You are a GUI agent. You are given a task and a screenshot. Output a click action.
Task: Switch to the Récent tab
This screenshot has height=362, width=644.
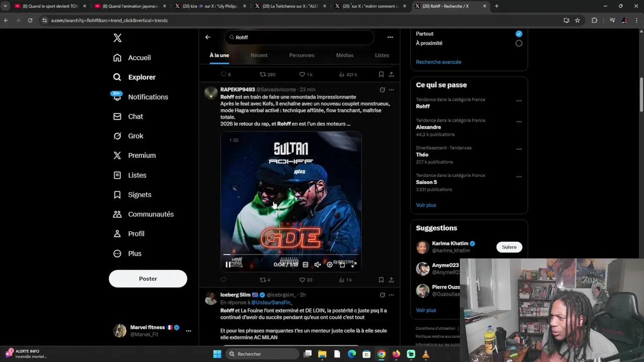pos(259,55)
